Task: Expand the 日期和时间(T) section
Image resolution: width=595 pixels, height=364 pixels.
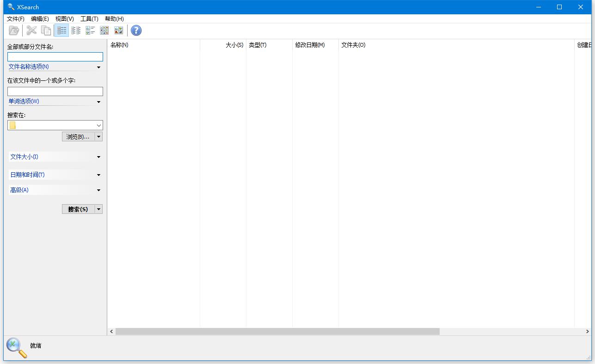Action: point(55,175)
